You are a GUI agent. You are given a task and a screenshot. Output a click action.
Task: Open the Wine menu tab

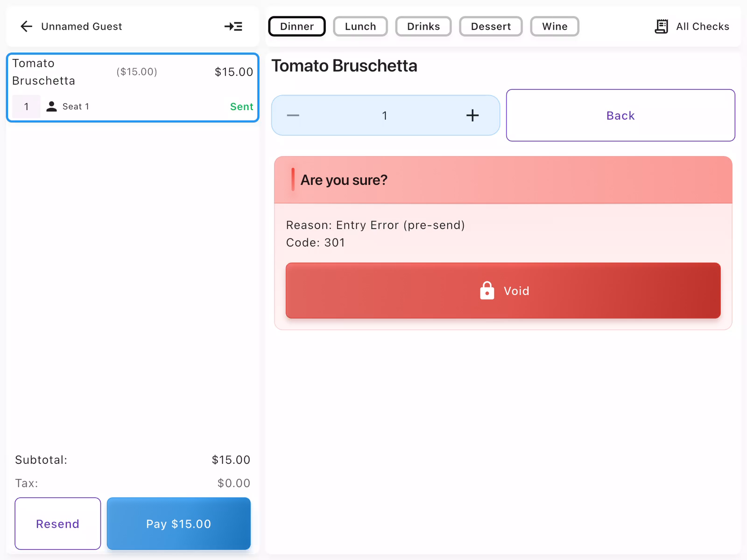(554, 27)
